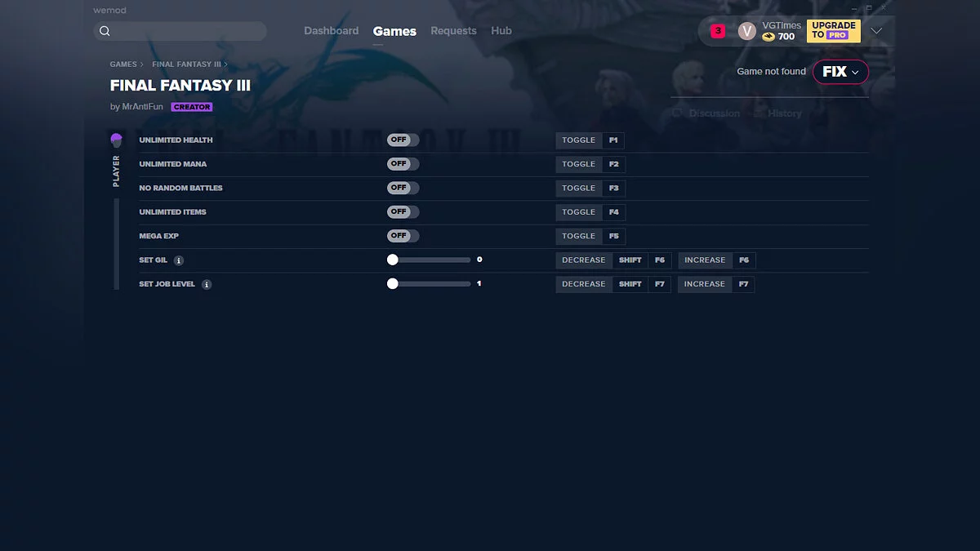The height and width of the screenshot is (551, 980).
Task: Click the Set Job Level slider handle
Action: (x=393, y=284)
